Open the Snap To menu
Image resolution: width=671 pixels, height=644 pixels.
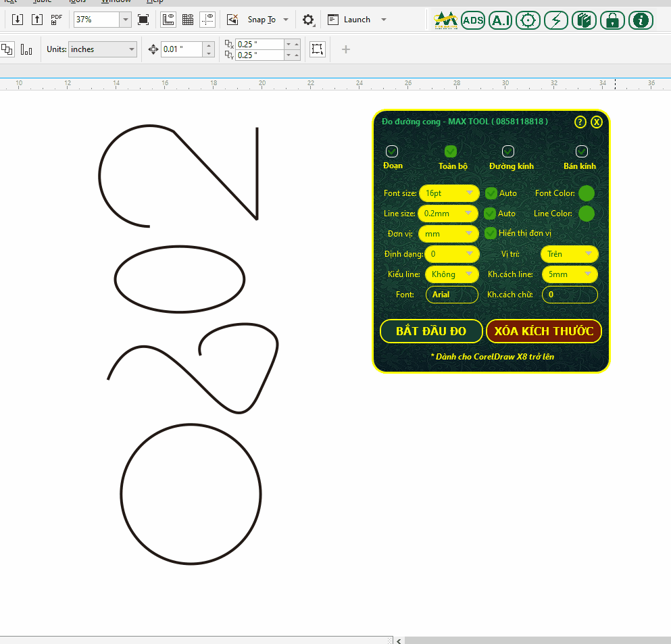pos(268,20)
